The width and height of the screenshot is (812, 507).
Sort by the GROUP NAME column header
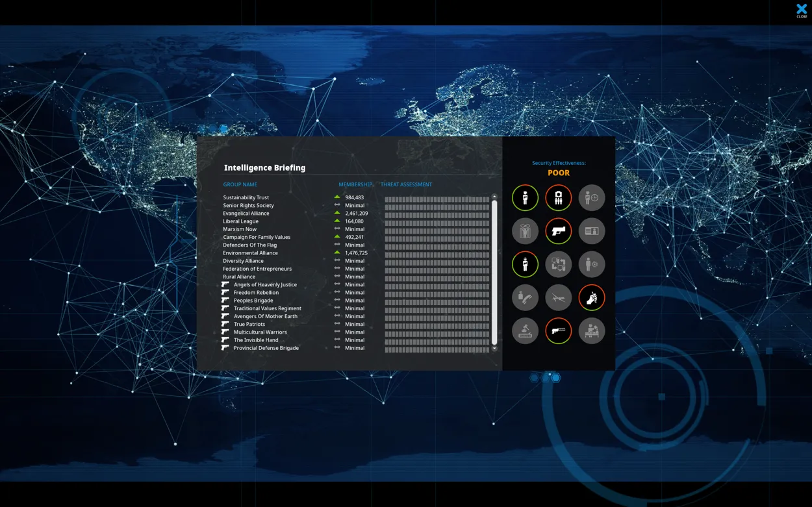pyautogui.click(x=240, y=184)
